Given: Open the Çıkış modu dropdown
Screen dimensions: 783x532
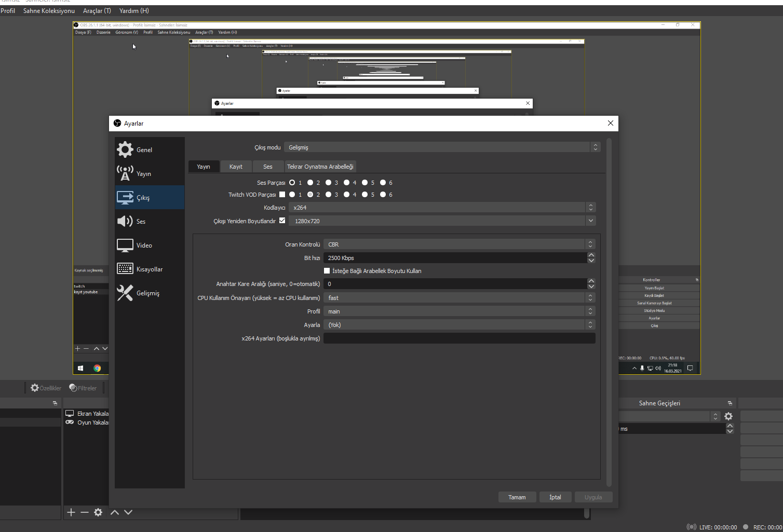Looking at the screenshot, I should [x=442, y=147].
